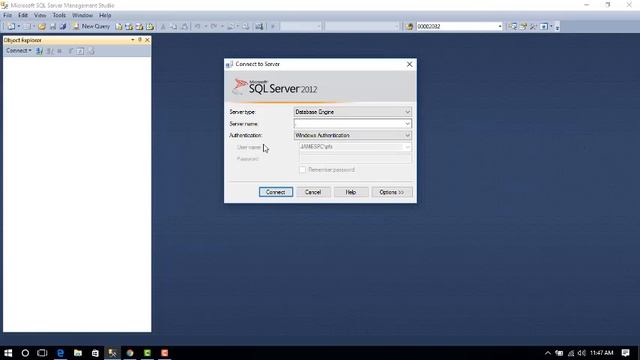Click the green Camtasia taskbar icon
Image resolution: width=640 pixels, height=360 pixels.
tap(147, 353)
